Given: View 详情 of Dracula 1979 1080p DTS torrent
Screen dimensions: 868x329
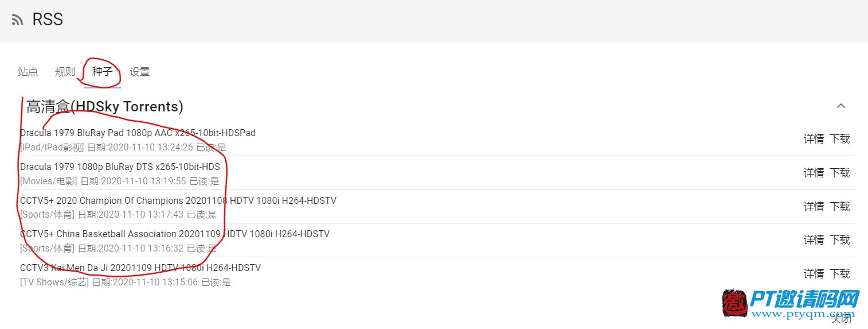Looking at the screenshot, I should click(x=814, y=173).
